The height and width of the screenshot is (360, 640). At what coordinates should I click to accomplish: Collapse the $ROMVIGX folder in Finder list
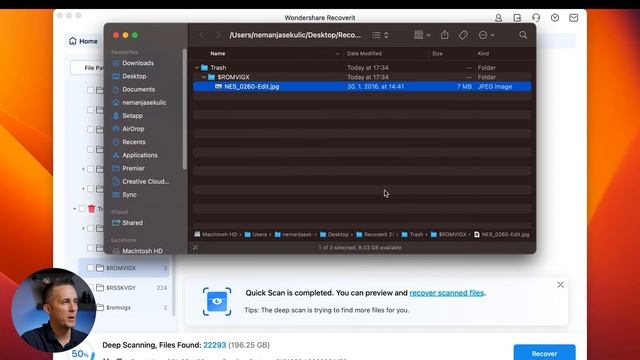coord(204,77)
